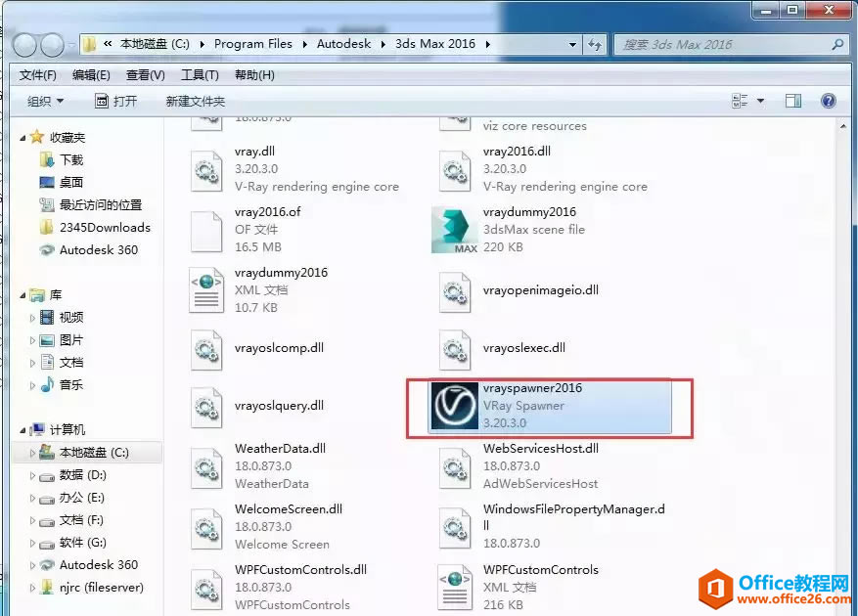858x616 pixels.
Task: Click the vrayoslexec.dll gear icon
Action: (x=455, y=350)
